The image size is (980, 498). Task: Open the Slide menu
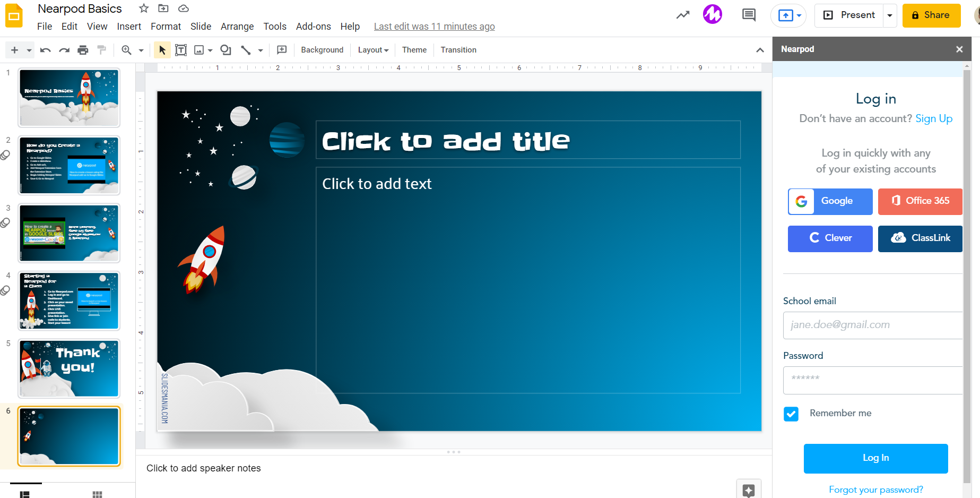pos(201,27)
